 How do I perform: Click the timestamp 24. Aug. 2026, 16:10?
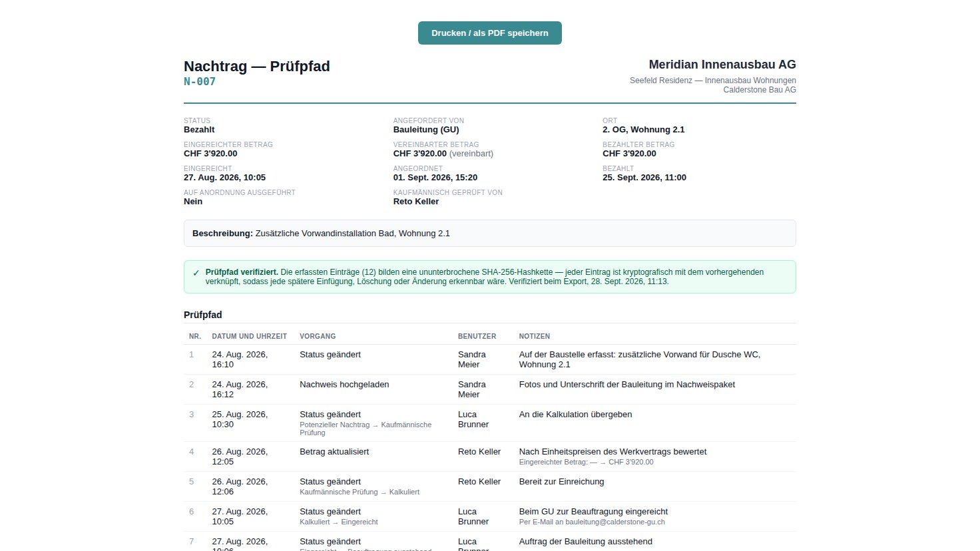click(x=240, y=359)
